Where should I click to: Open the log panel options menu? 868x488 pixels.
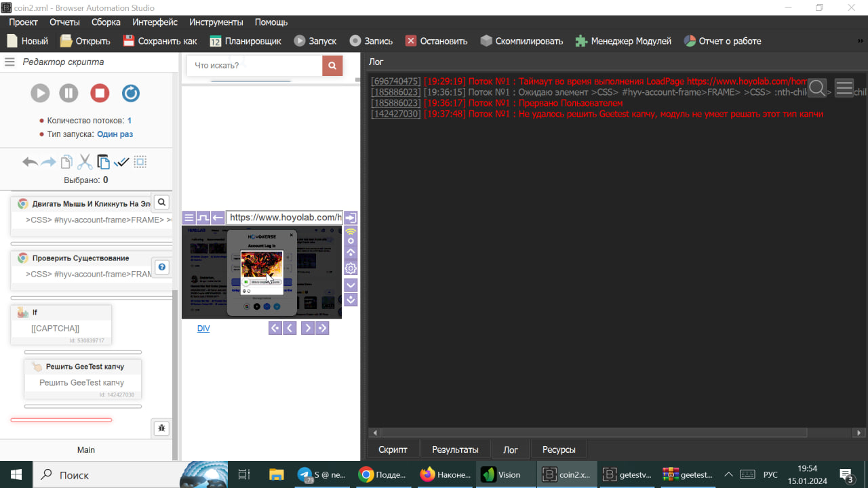pos(844,88)
